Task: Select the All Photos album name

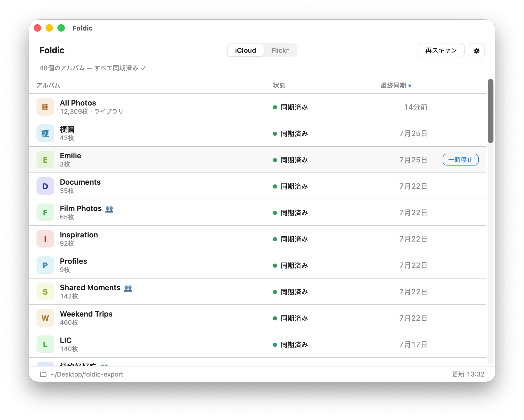Action: coord(78,103)
